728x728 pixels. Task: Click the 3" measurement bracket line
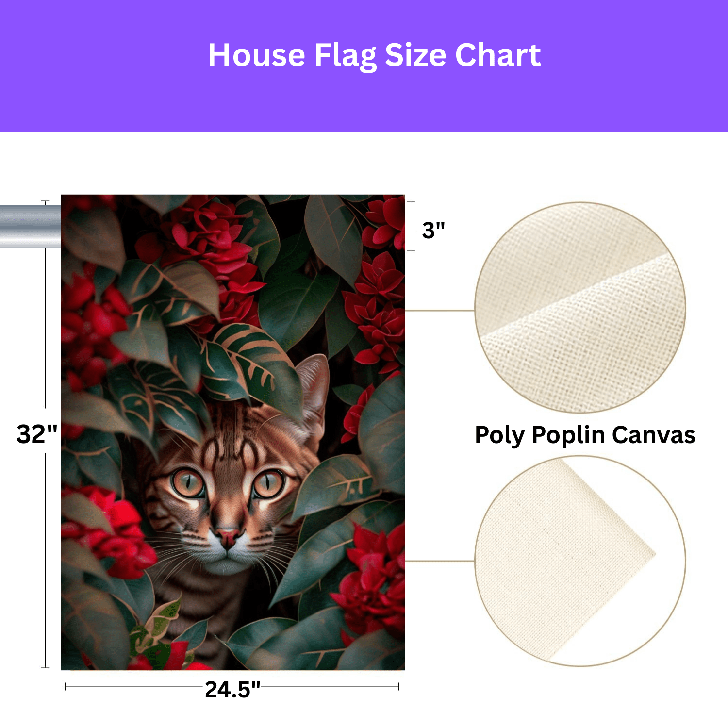(411, 226)
